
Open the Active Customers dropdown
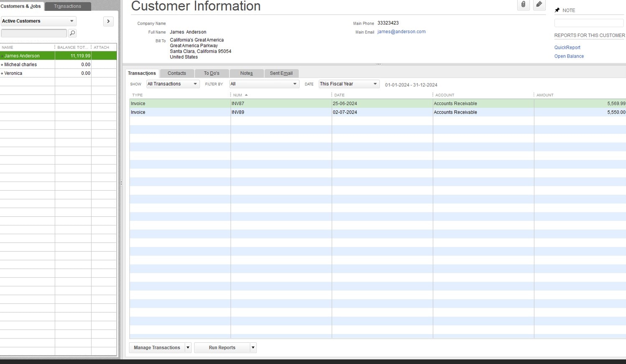(x=38, y=21)
